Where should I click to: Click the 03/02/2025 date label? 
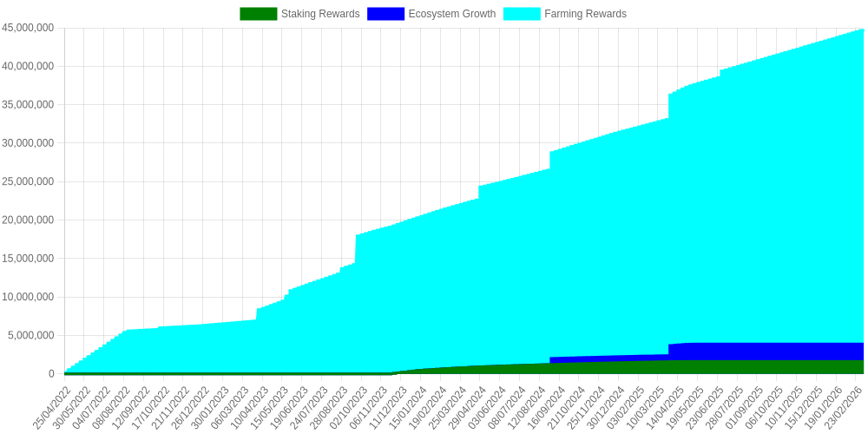624,409
